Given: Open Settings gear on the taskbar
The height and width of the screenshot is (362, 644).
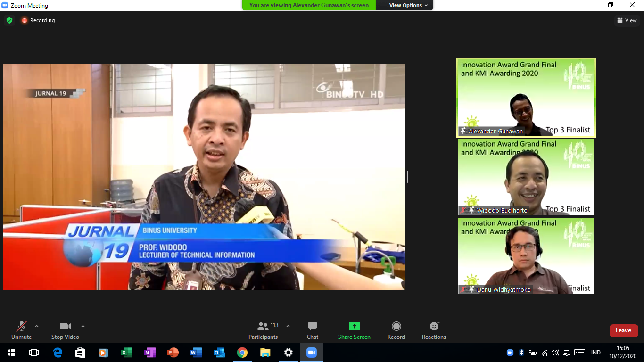Looking at the screenshot, I should [289, 353].
